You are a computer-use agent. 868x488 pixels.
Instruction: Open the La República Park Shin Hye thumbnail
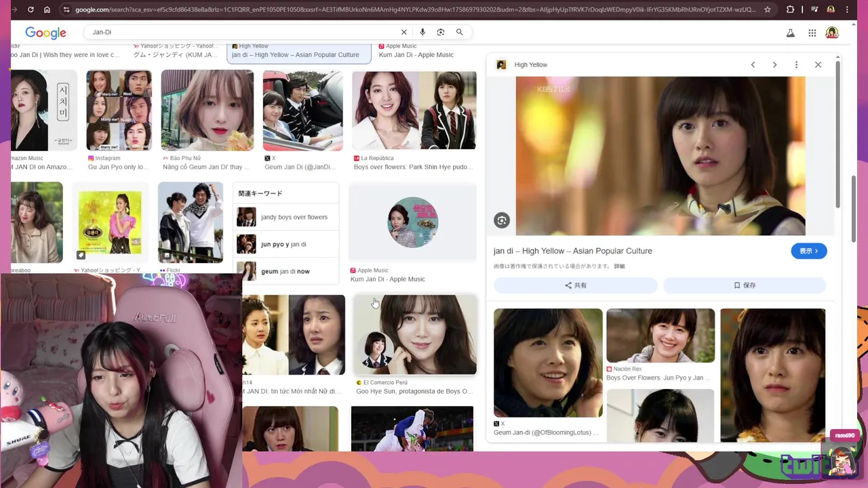[x=414, y=110]
